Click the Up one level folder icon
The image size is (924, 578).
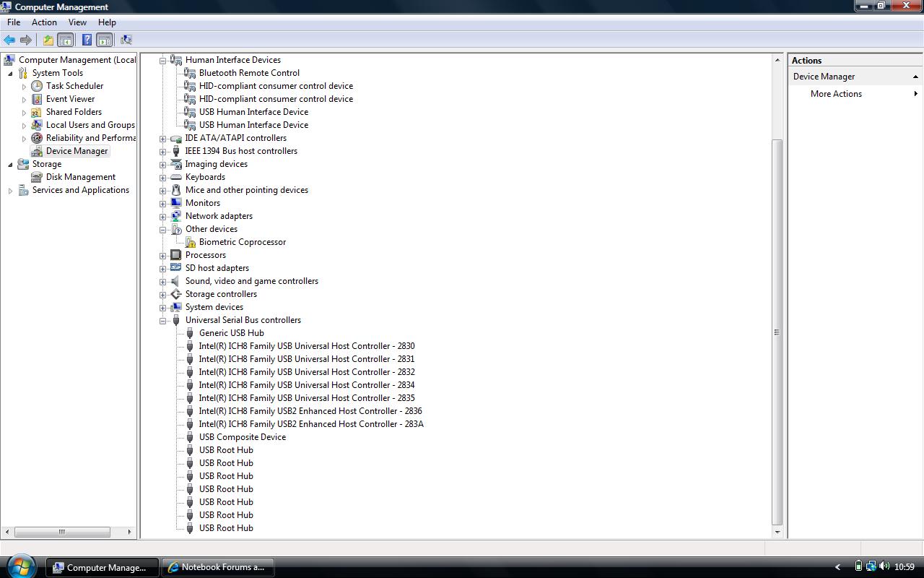pos(48,40)
